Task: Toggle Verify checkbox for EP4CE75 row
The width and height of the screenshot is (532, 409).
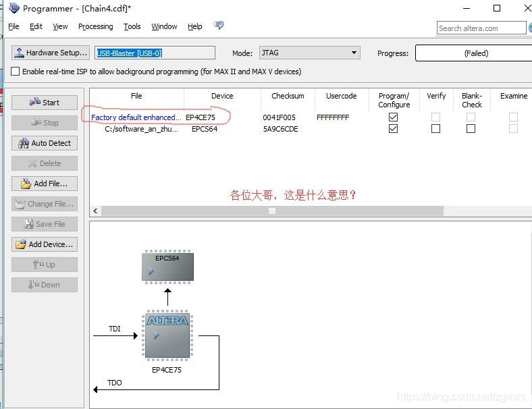Action: click(435, 117)
